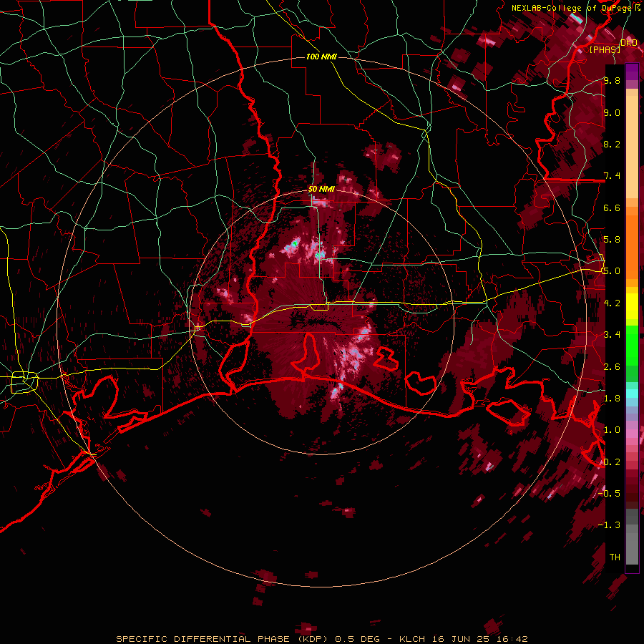
Task: Click the 0.5 DEG elevation text in the caption
Action: (356, 639)
